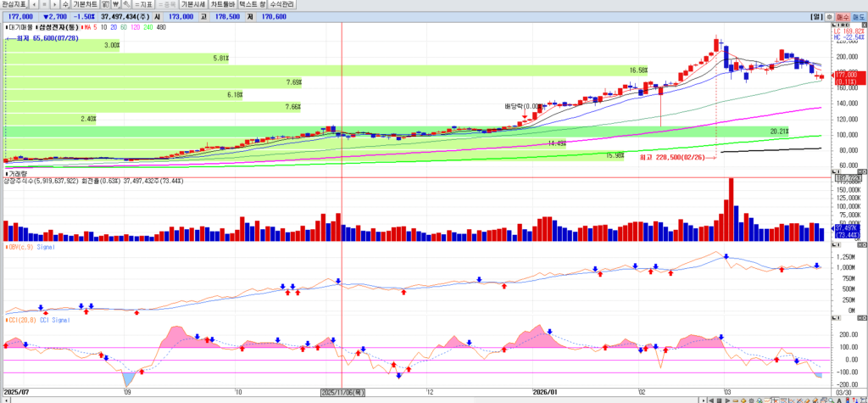
Task: Open the 기본차트 menu
Action: tap(86, 4)
